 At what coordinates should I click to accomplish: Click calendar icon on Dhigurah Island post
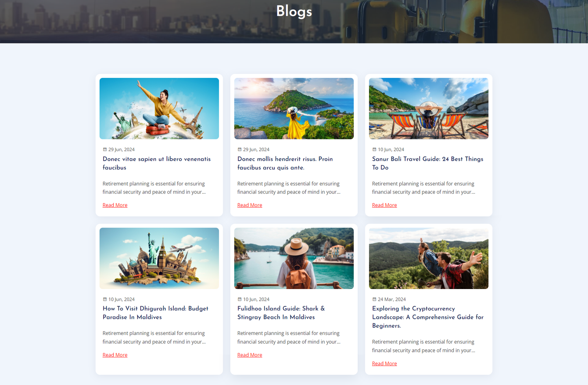[x=105, y=299]
